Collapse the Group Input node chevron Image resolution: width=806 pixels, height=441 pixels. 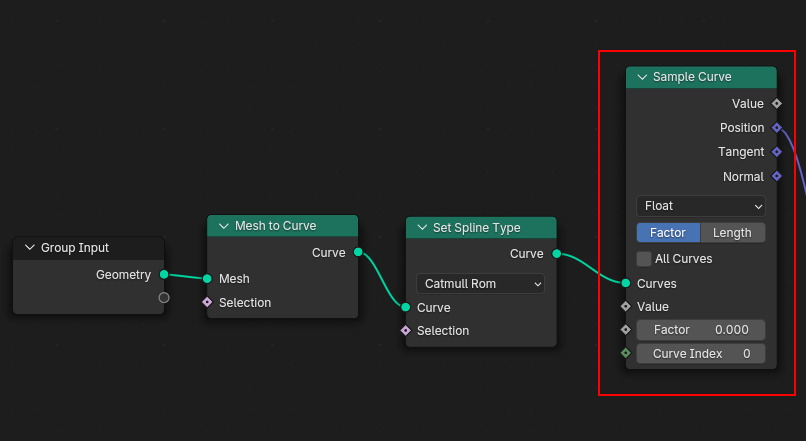tap(30, 248)
